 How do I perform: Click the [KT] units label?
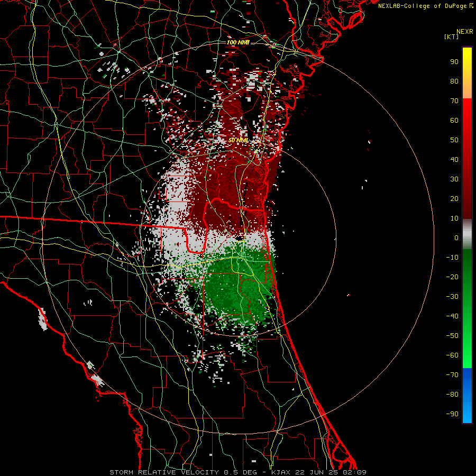click(451, 36)
